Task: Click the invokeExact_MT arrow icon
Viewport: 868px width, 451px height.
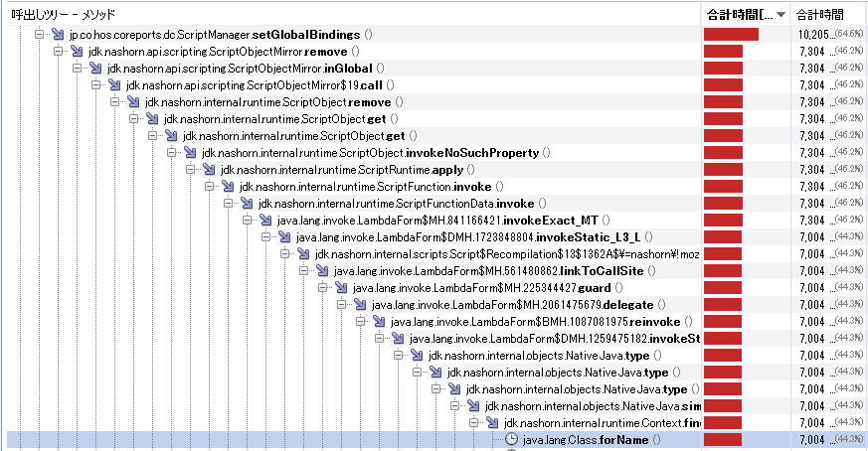Action: click(x=265, y=221)
